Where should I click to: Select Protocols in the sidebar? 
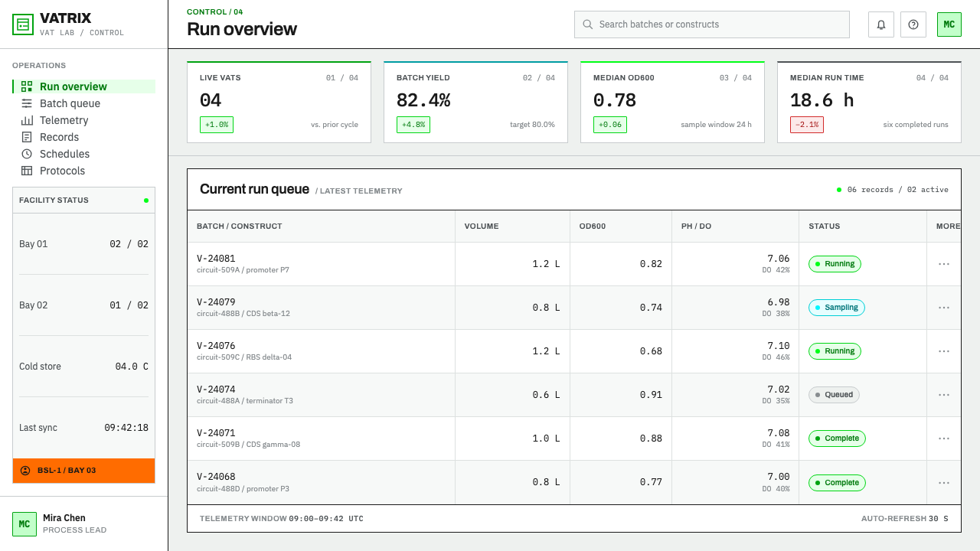(x=84, y=171)
